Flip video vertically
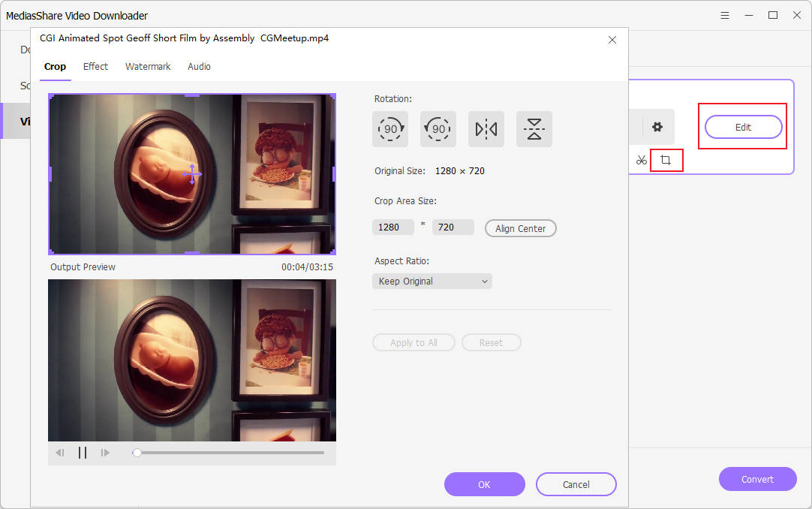The image size is (812, 509). click(534, 129)
